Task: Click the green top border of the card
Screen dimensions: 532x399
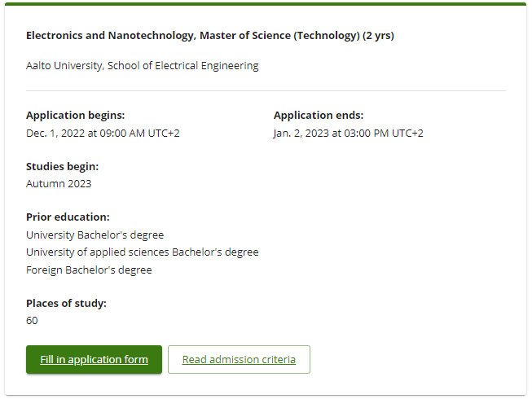Action: [x=266, y=4]
